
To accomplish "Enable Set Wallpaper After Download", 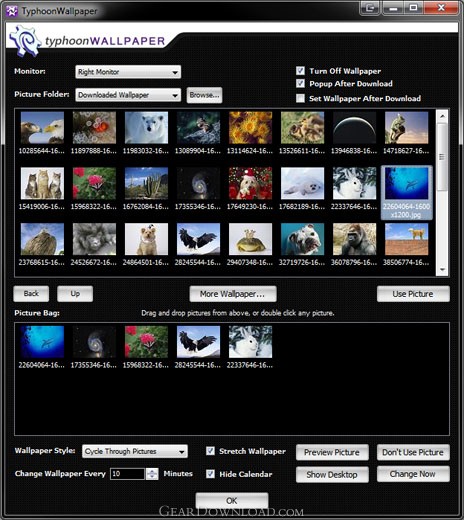I will pyautogui.click(x=300, y=98).
